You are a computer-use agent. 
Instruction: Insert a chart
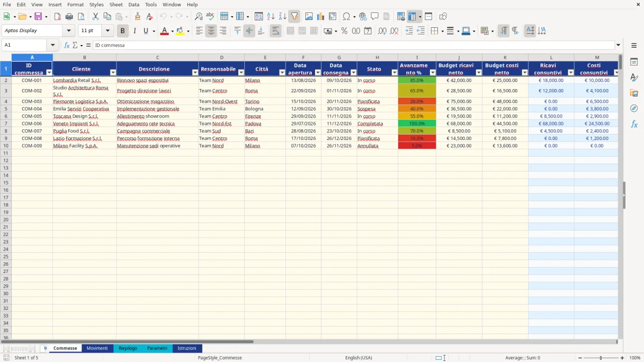pos(321,17)
